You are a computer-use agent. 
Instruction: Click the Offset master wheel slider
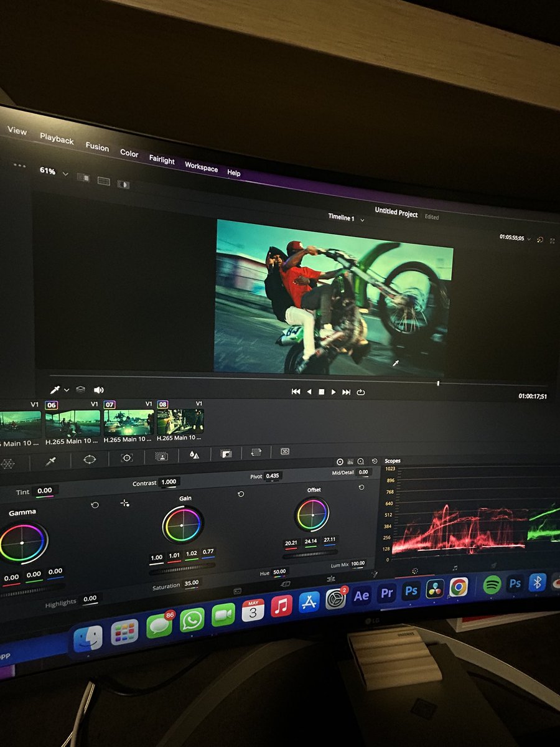click(311, 553)
